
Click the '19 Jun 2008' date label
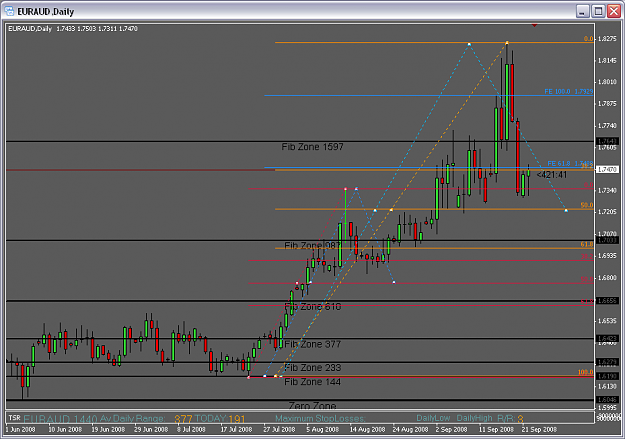[108, 430]
